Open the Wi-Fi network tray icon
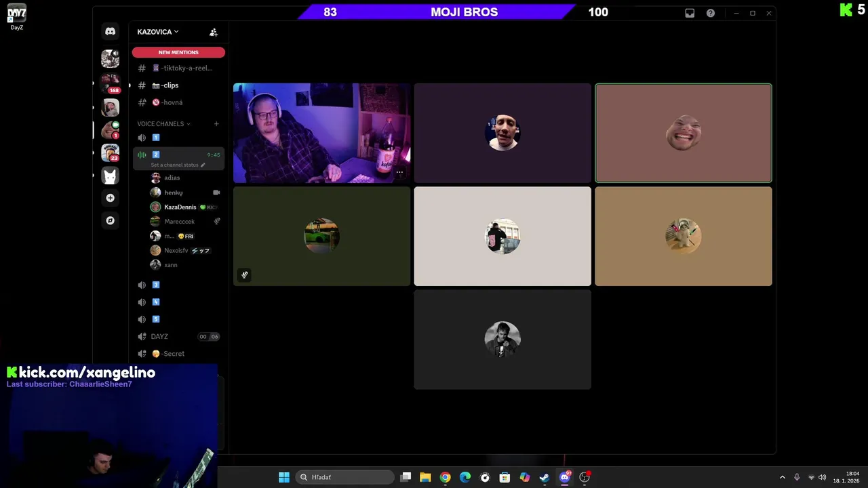The image size is (868, 488). 811,477
